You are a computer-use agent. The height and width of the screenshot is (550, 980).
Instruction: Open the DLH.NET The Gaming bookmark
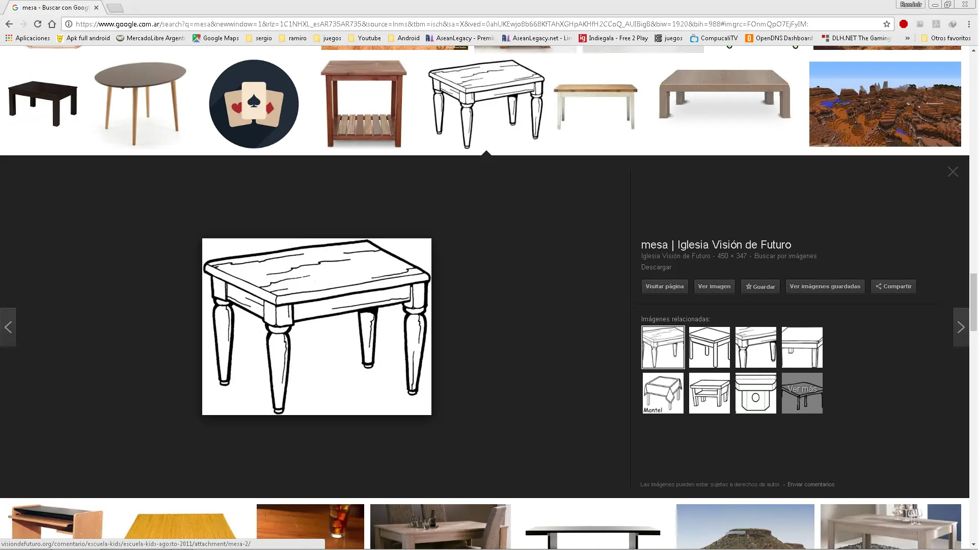(x=856, y=38)
